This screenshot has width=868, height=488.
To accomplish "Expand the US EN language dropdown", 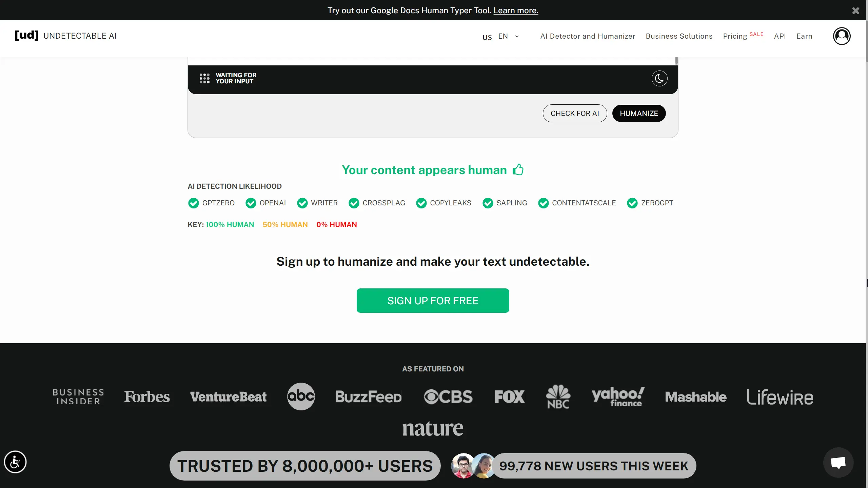I will pyautogui.click(x=501, y=36).
